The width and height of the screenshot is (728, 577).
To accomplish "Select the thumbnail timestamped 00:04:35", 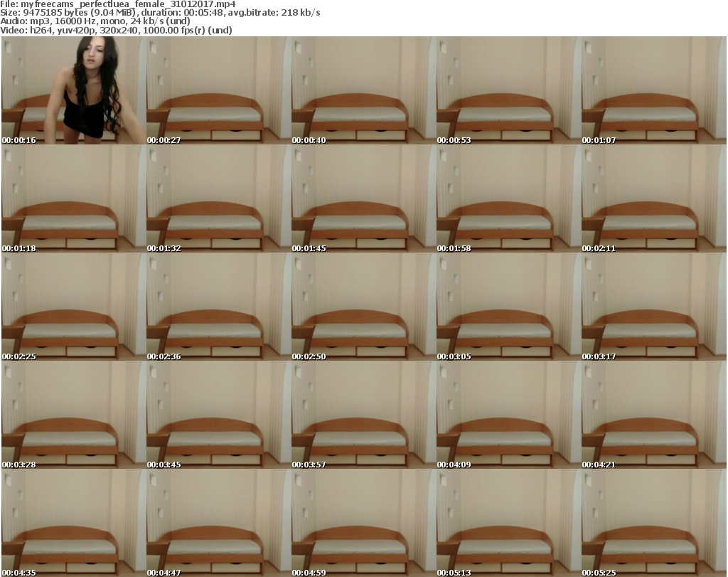I will tap(73, 523).
